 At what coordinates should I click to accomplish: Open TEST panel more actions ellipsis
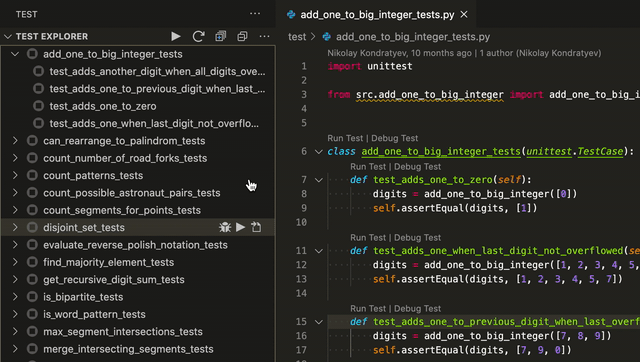coord(255,14)
